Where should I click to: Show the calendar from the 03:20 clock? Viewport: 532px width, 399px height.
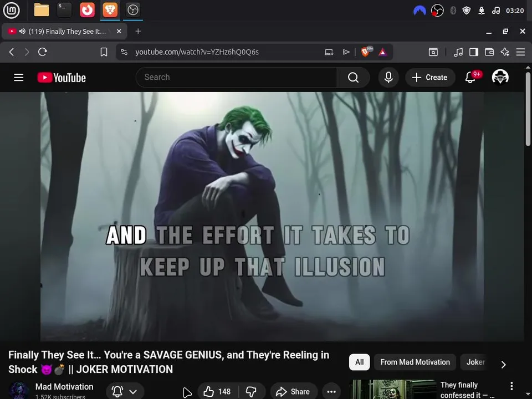tap(515, 11)
